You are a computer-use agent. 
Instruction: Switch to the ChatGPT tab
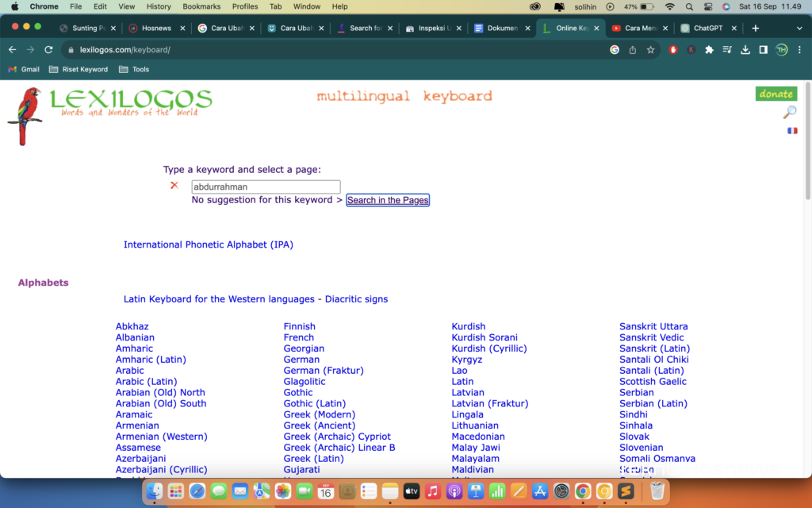click(x=708, y=28)
